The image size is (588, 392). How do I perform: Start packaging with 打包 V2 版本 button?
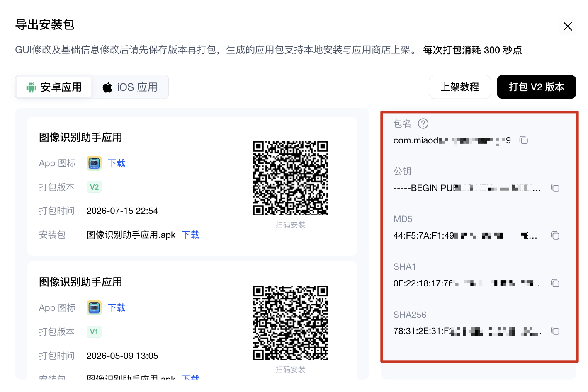coord(537,87)
